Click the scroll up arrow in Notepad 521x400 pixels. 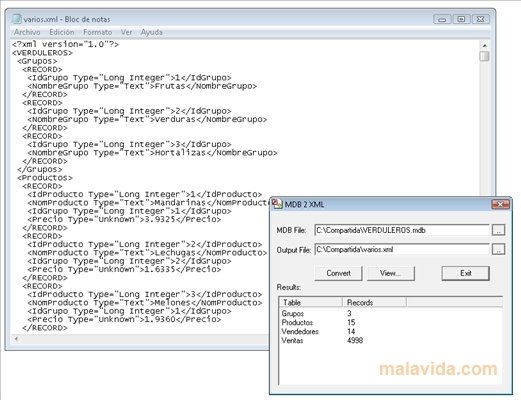point(485,45)
